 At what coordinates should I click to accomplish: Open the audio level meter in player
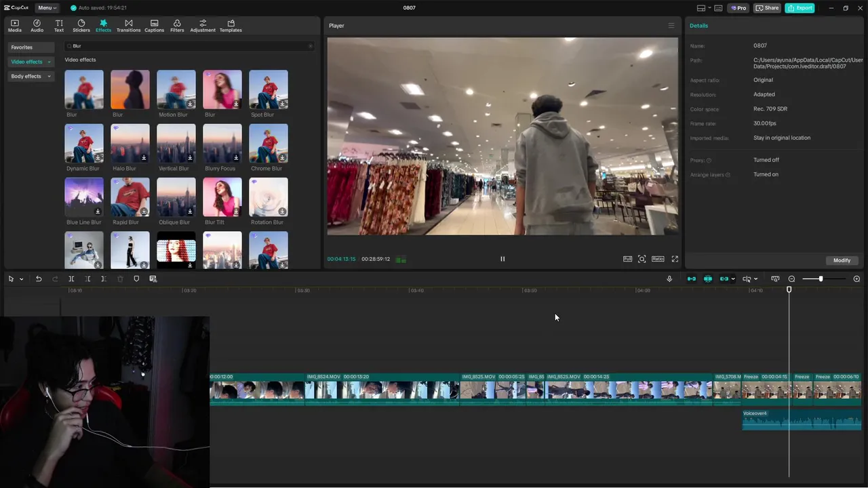tap(401, 259)
